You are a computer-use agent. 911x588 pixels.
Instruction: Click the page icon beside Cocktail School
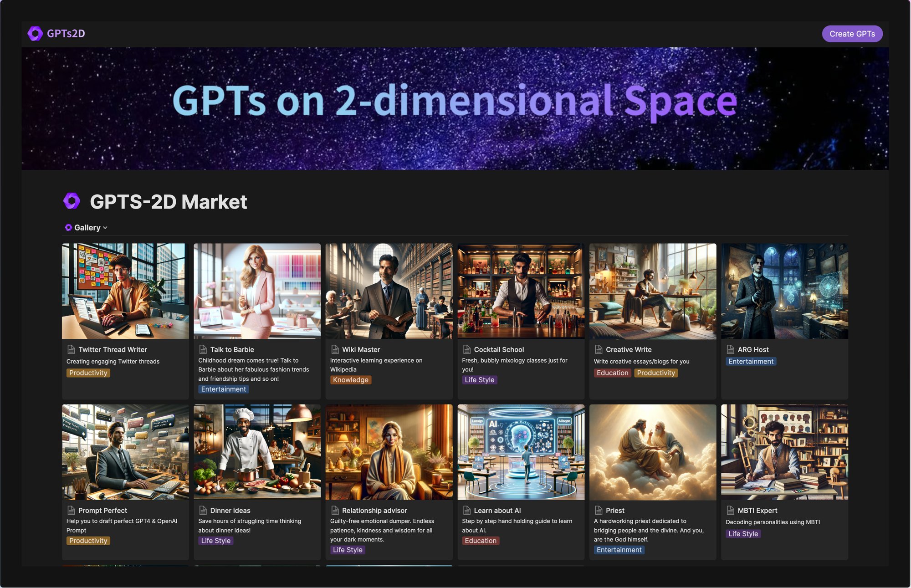pos(466,349)
